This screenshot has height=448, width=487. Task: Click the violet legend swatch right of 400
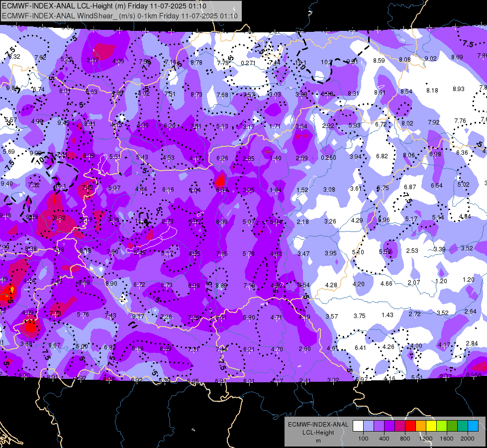(x=390, y=426)
